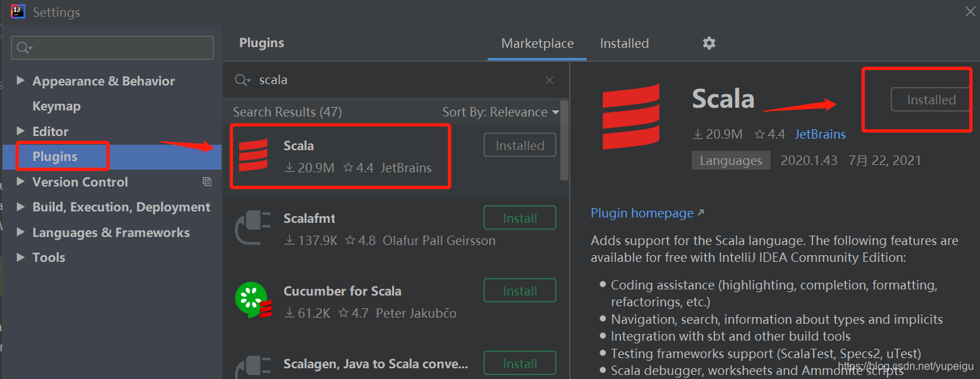980x379 pixels.
Task: Click the Cucumber for Scala plugin icon
Action: 253,300
